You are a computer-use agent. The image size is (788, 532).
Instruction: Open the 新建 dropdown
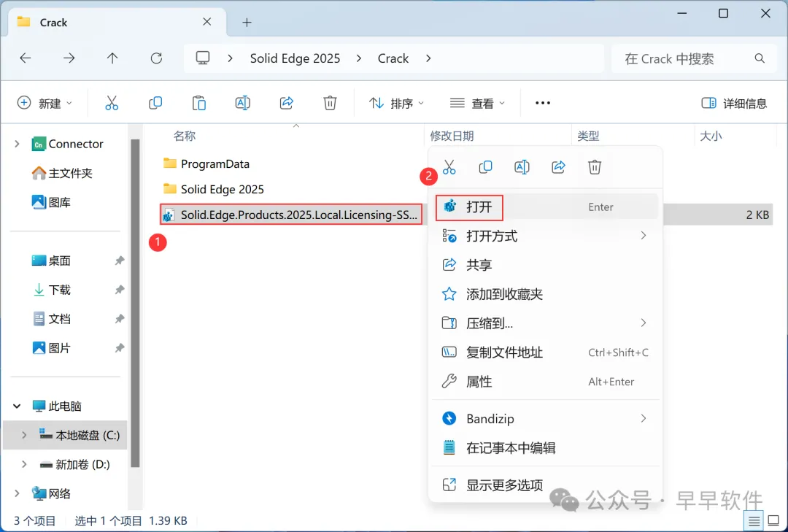(x=45, y=103)
